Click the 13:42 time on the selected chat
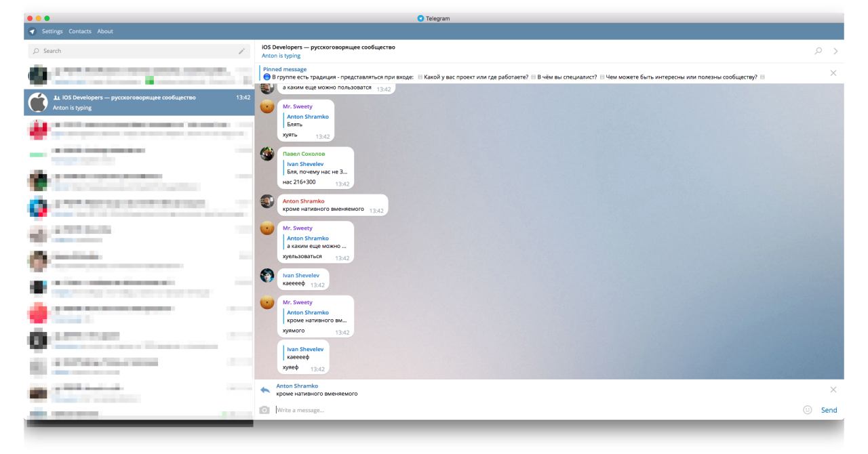Viewport: 868px width, 454px height. point(243,98)
